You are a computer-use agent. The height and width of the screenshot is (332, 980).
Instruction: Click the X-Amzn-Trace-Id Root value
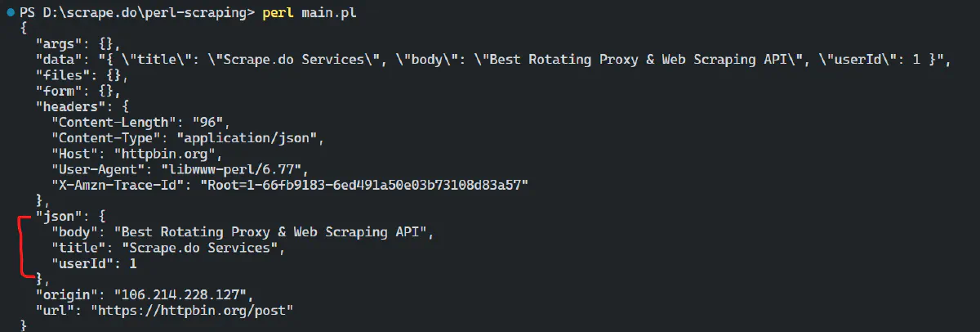365,185
